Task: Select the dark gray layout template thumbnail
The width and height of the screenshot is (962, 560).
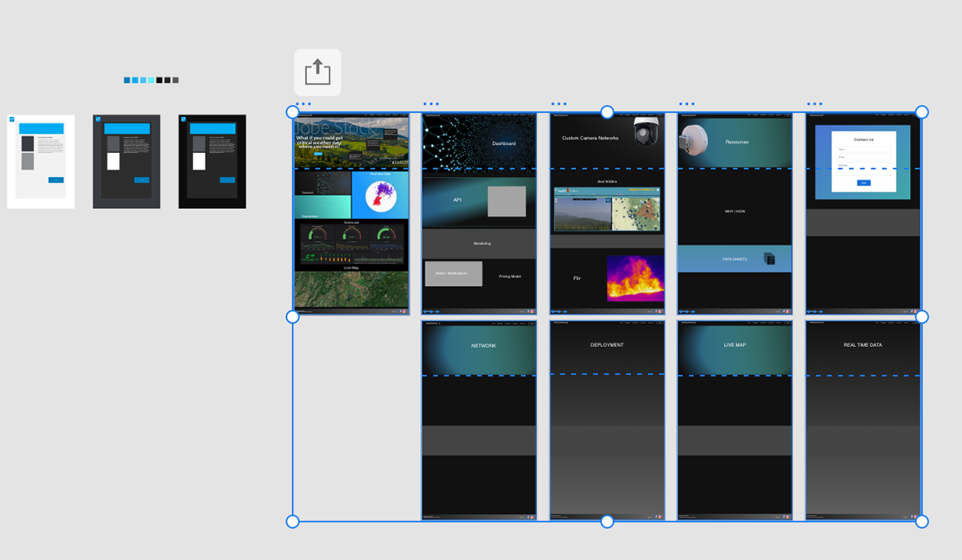Action: pyautogui.click(x=126, y=160)
